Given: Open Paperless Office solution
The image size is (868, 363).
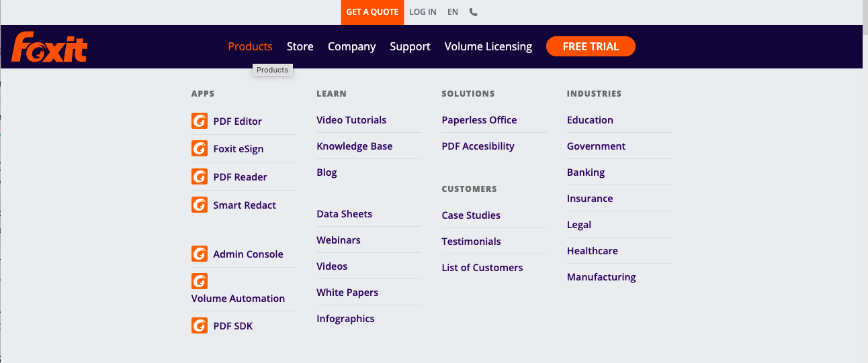Looking at the screenshot, I should [x=479, y=120].
